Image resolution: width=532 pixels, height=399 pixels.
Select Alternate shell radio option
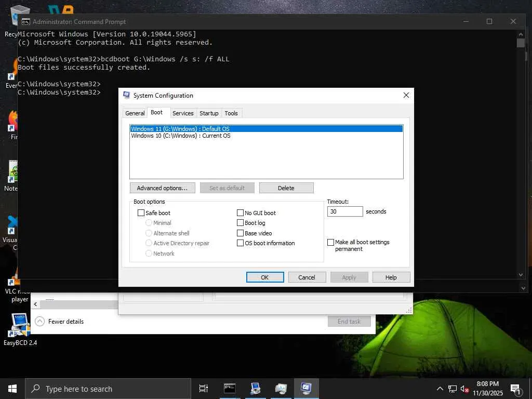(149, 233)
